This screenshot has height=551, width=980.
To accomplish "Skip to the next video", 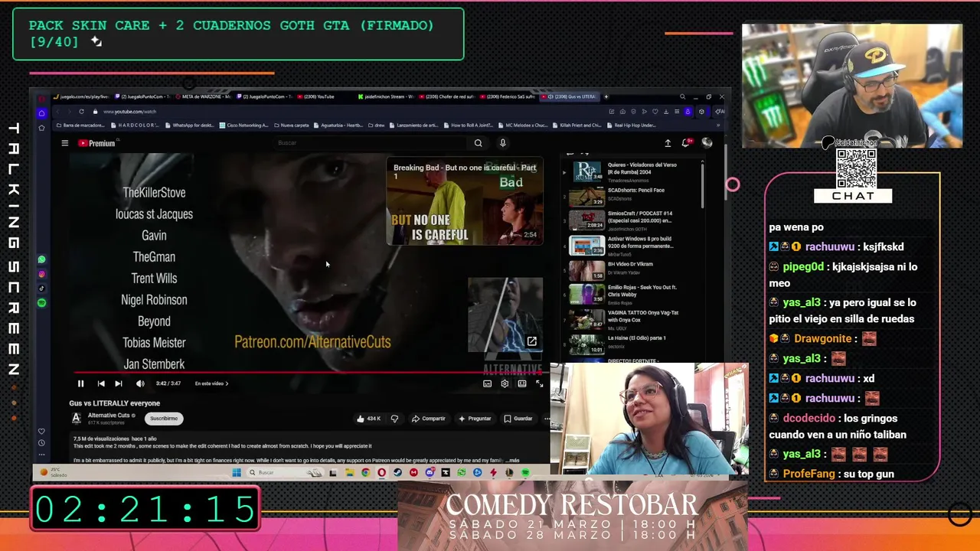I will pos(119,383).
